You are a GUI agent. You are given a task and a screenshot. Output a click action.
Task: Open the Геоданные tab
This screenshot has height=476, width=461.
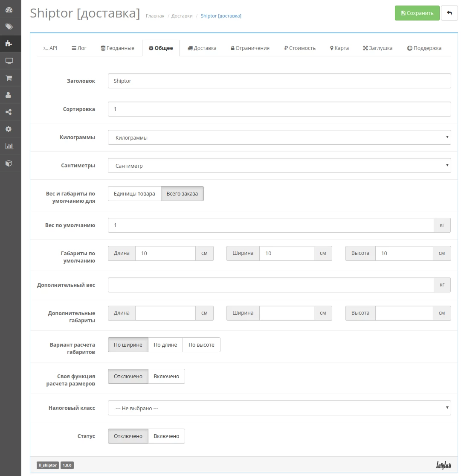click(x=117, y=48)
